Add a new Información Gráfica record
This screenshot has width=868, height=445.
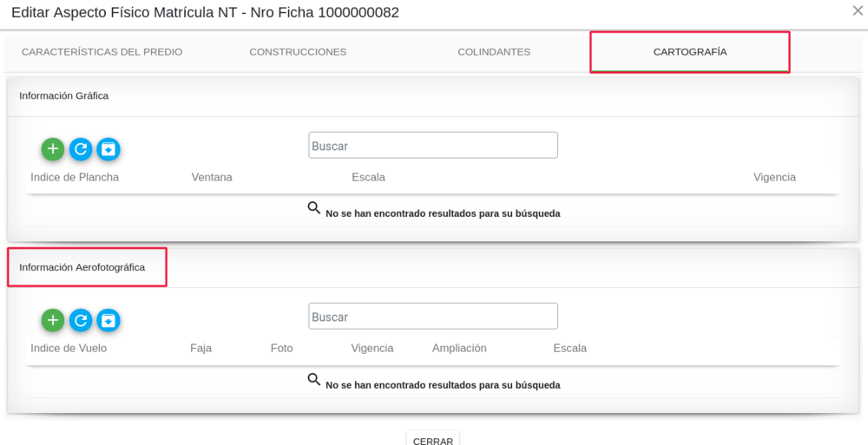coord(53,149)
